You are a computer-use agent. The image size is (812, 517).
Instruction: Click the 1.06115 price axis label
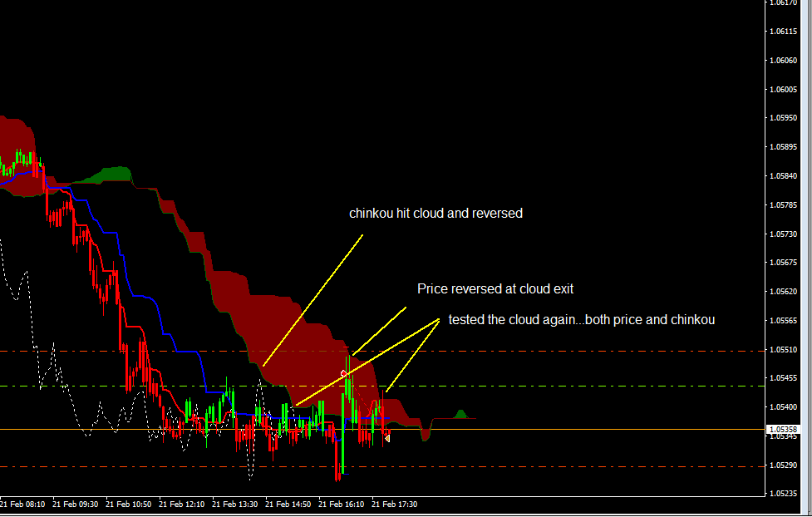783,31
